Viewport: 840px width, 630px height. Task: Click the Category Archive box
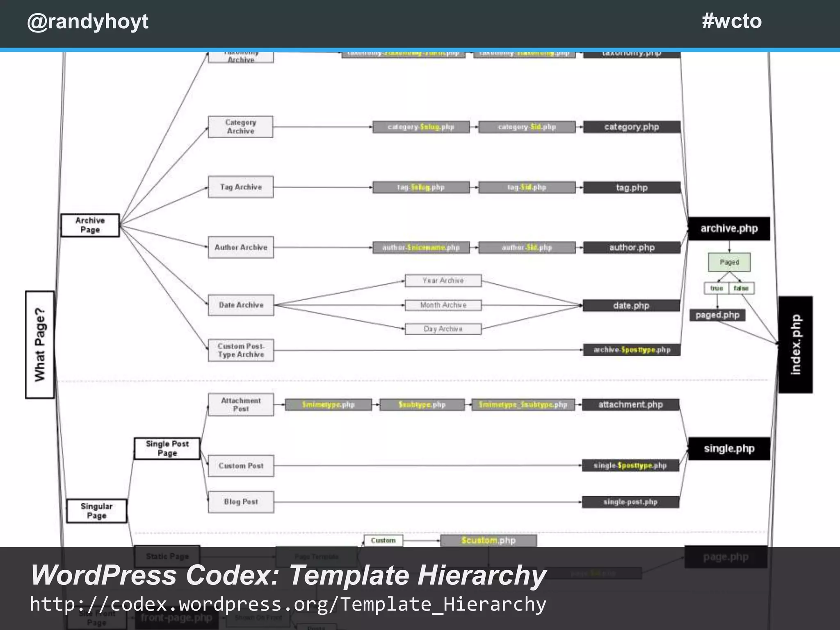[240, 127]
